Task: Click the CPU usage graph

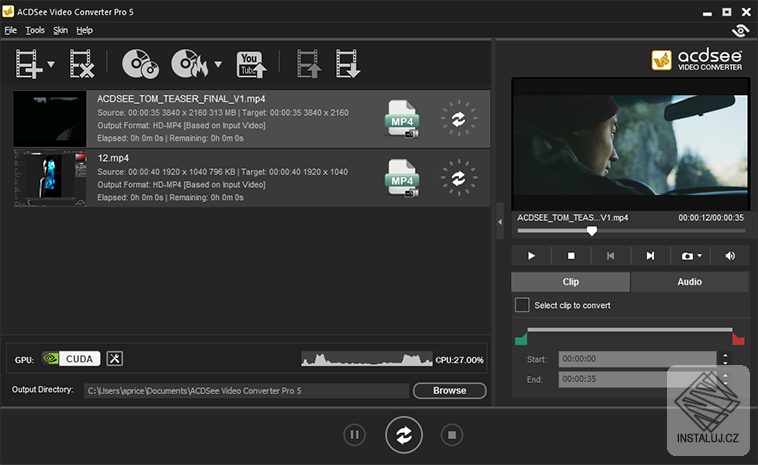Action: tap(367, 359)
